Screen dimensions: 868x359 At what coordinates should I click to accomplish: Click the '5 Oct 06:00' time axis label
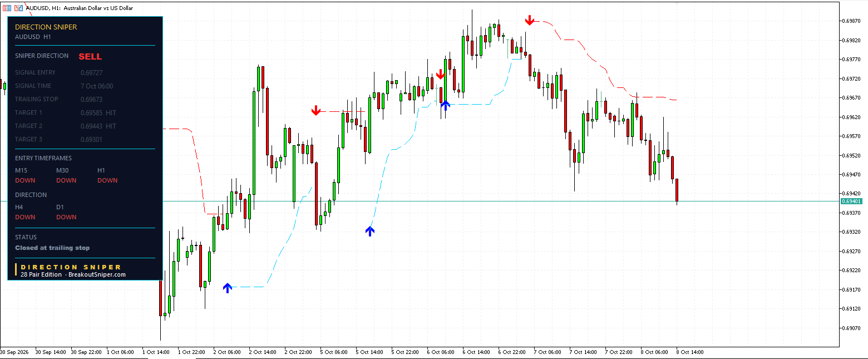pyautogui.click(x=334, y=352)
